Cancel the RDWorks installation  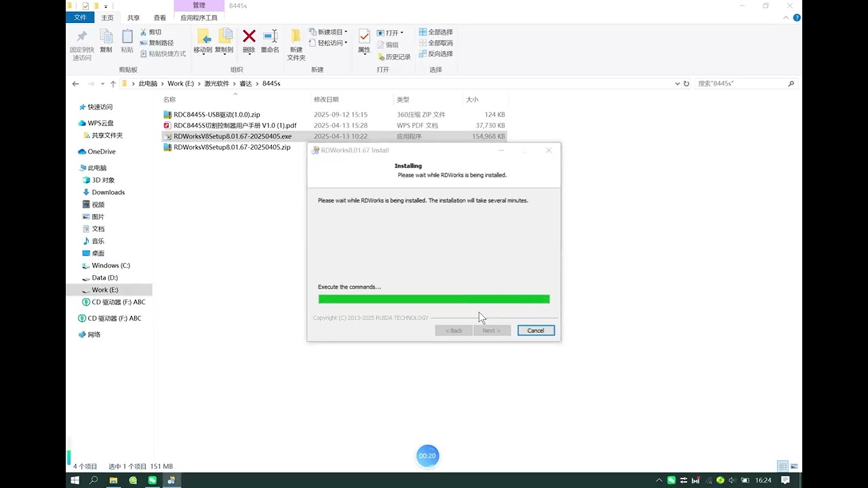click(536, 331)
